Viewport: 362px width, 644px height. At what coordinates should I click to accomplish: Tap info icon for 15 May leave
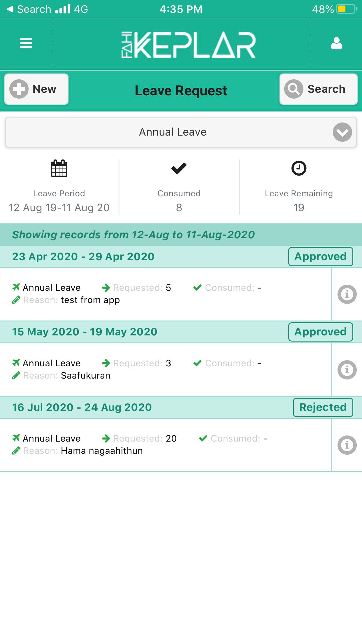pos(347,370)
